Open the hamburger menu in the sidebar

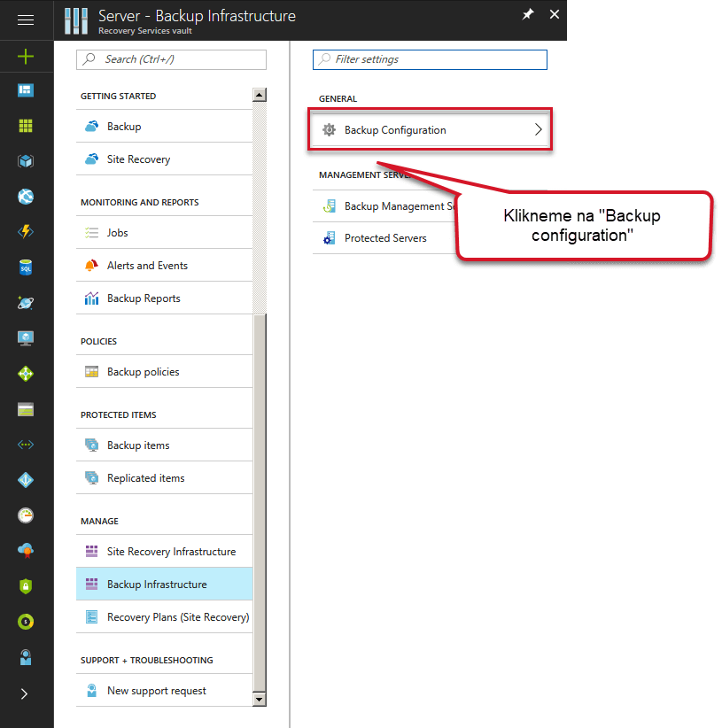tap(26, 20)
